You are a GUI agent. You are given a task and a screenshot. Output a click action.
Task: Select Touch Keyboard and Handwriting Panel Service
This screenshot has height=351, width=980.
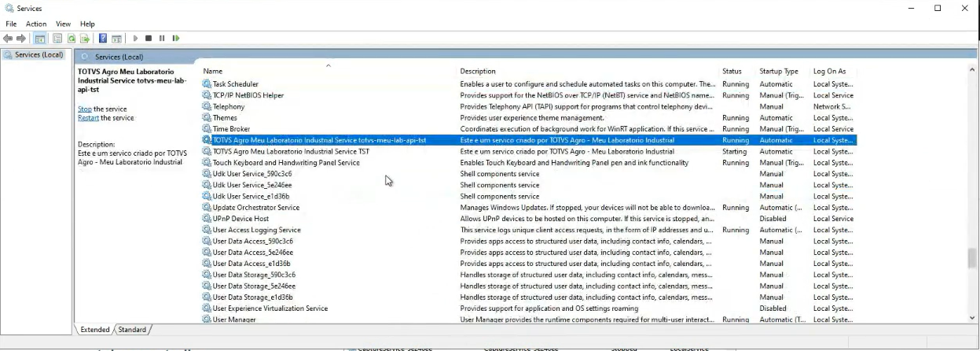pos(529,163)
